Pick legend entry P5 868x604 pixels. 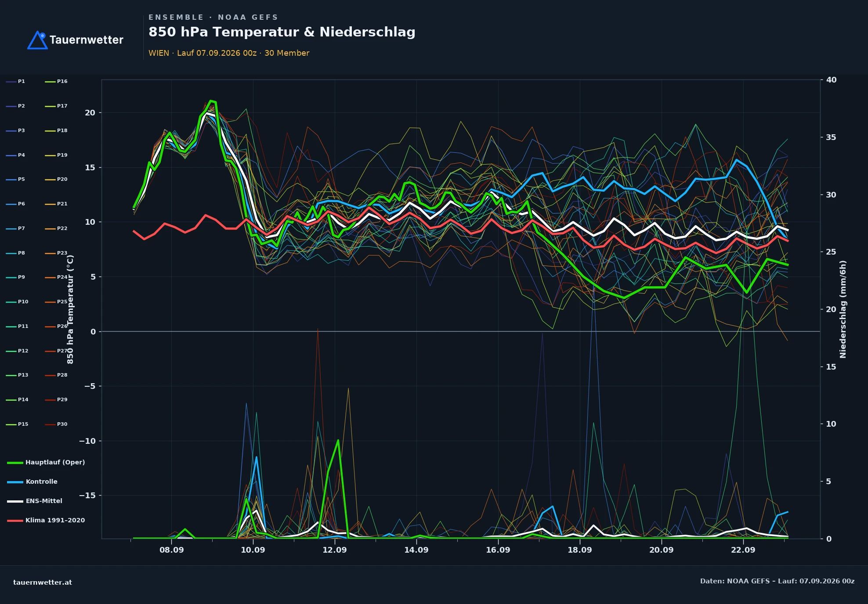pyautogui.click(x=15, y=180)
